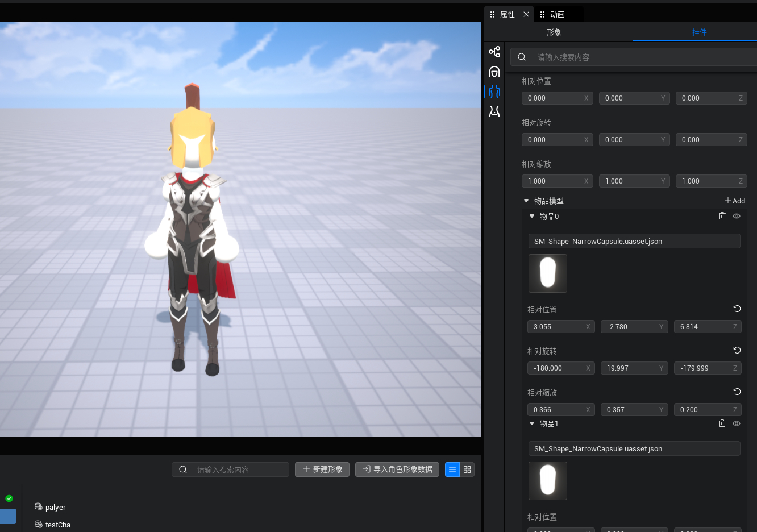757x532 pixels.
Task: Collapse the 物品1 entry
Action: pyautogui.click(x=532, y=423)
